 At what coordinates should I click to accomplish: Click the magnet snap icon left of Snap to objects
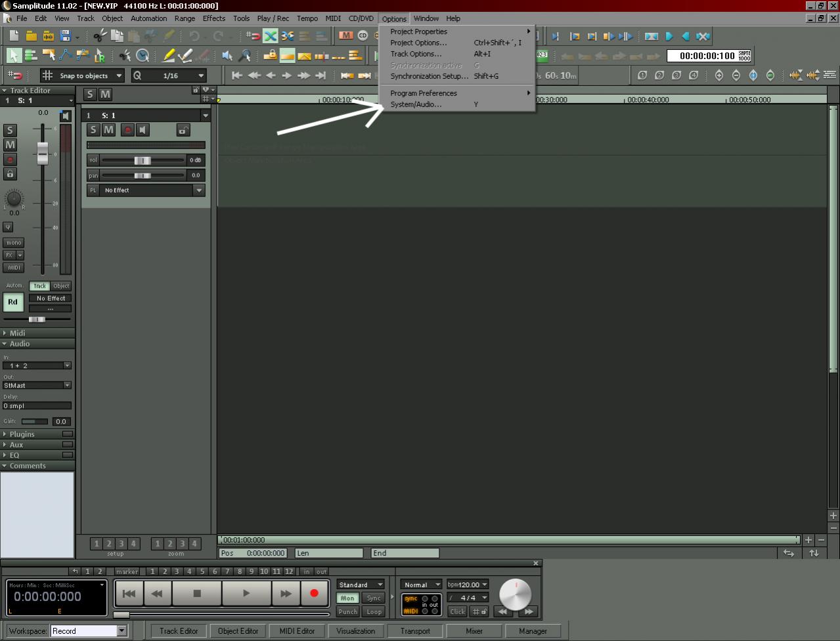coord(14,76)
